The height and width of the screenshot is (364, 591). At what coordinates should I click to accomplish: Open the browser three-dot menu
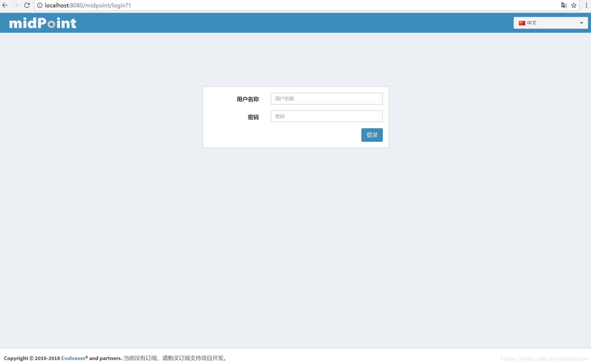[586, 5]
